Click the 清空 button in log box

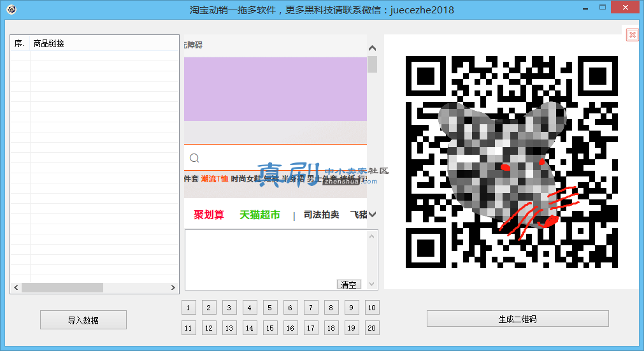[348, 285]
